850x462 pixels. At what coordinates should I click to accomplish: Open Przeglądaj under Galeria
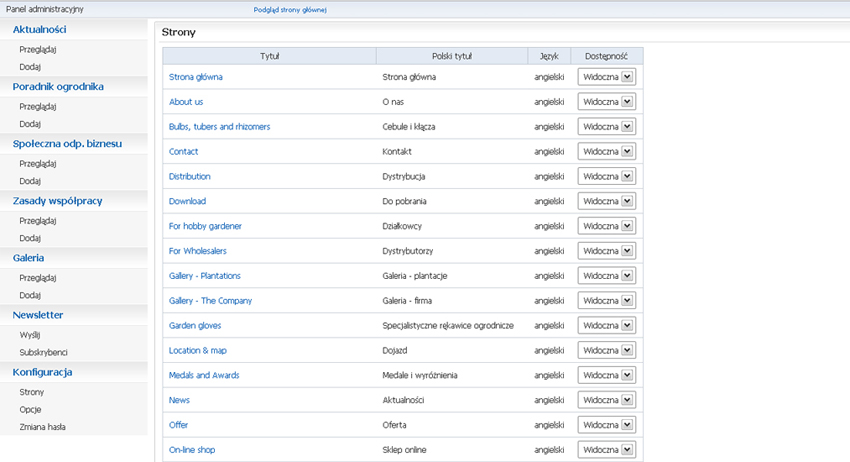pyautogui.click(x=38, y=278)
